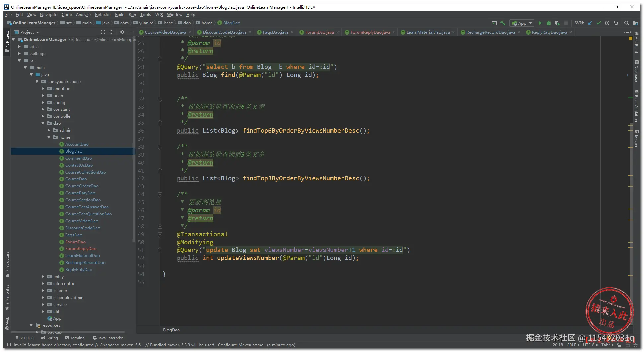644x352 pixels.
Task: Click the yellow inspection indicator above editor scrollbar
Action: [x=630, y=39]
